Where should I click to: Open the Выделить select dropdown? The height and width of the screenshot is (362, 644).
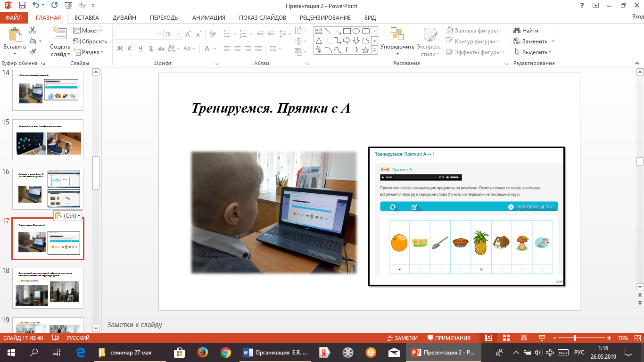pyautogui.click(x=533, y=52)
